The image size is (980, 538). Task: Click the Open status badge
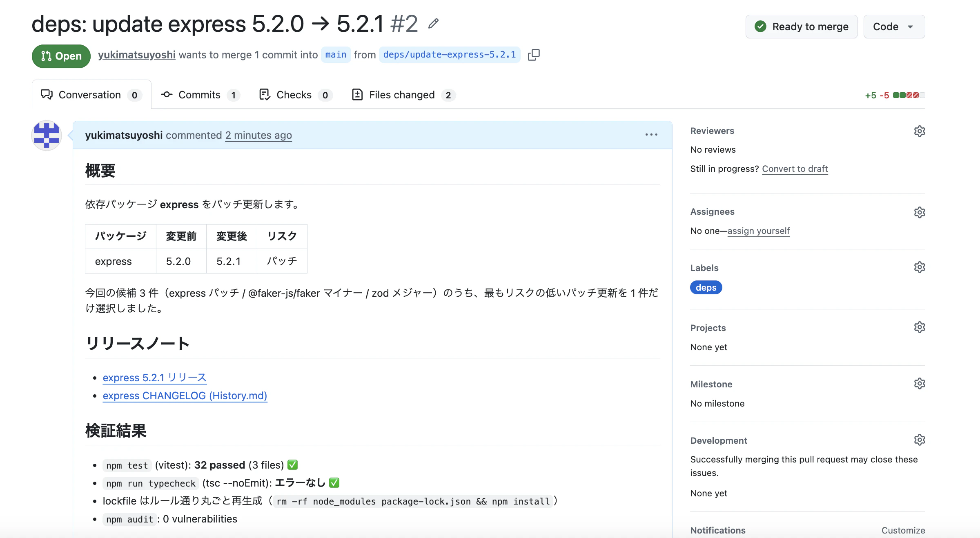(61, 56)
